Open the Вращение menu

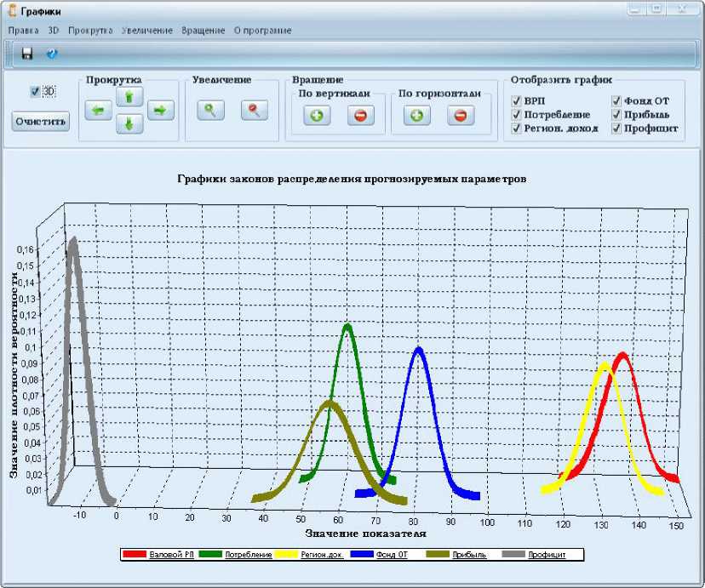coord(203,31)
